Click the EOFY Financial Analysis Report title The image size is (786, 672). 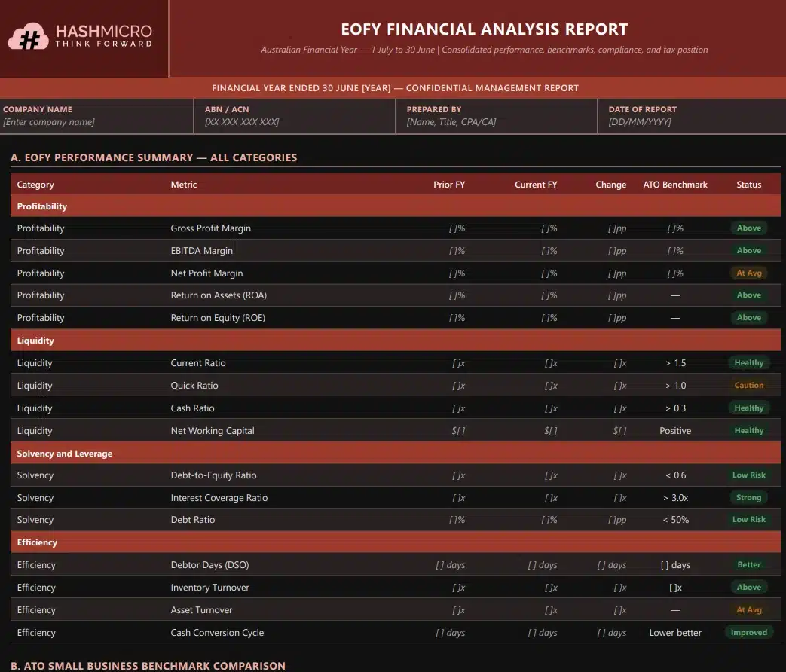tap(484, 30)
